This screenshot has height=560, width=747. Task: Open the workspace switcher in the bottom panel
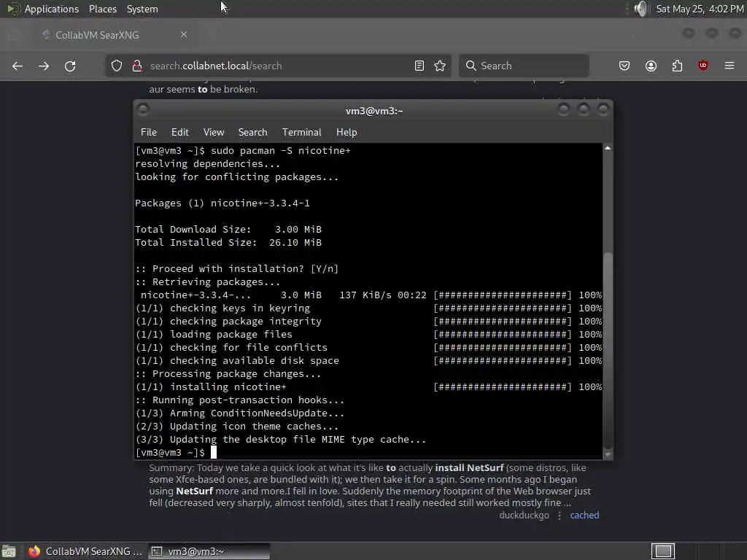coord(663,551)
